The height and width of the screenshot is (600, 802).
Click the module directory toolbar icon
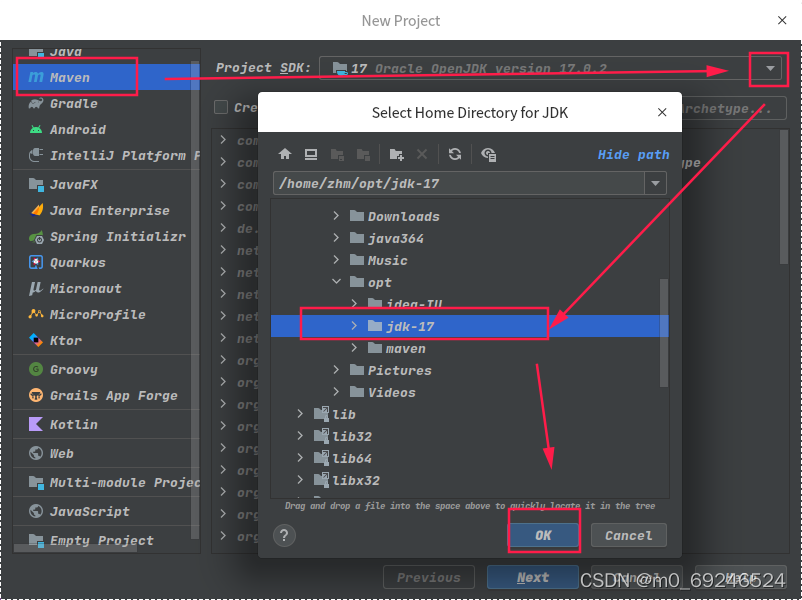click(363, 154)
